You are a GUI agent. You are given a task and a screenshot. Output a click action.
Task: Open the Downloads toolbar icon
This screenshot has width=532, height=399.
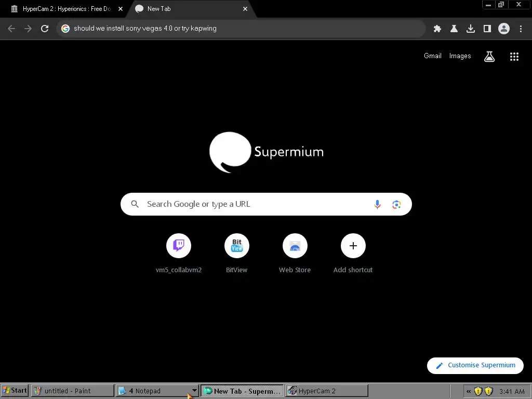[471, 29]
